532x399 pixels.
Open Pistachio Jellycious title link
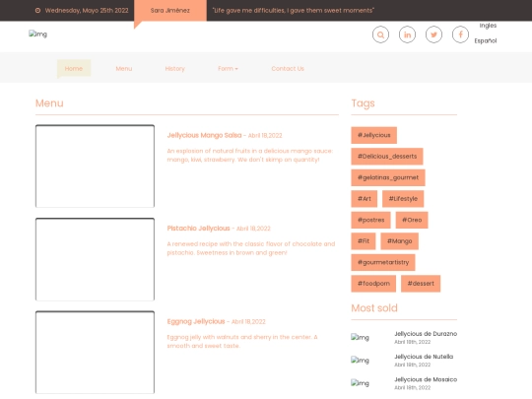coord(198,229)
